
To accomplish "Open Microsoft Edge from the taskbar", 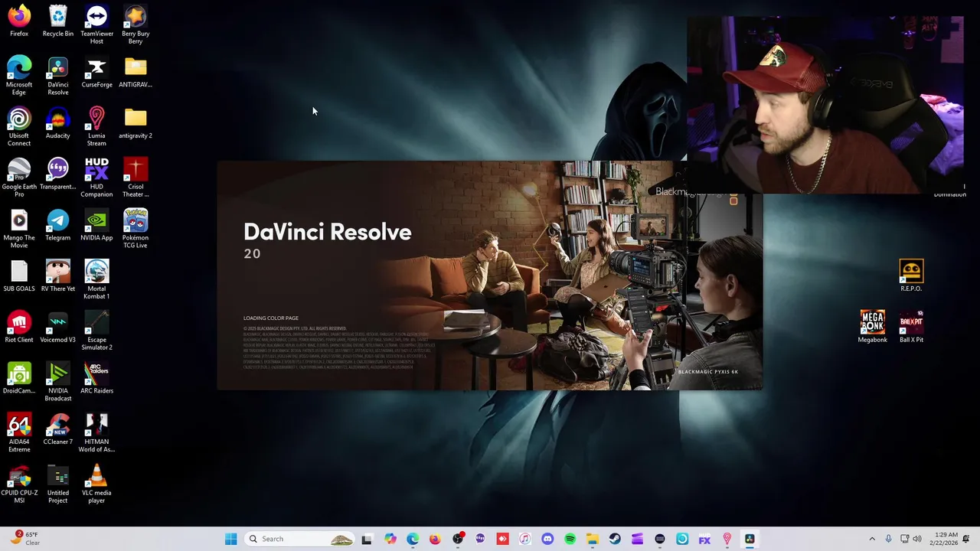I will pos(413,539).
